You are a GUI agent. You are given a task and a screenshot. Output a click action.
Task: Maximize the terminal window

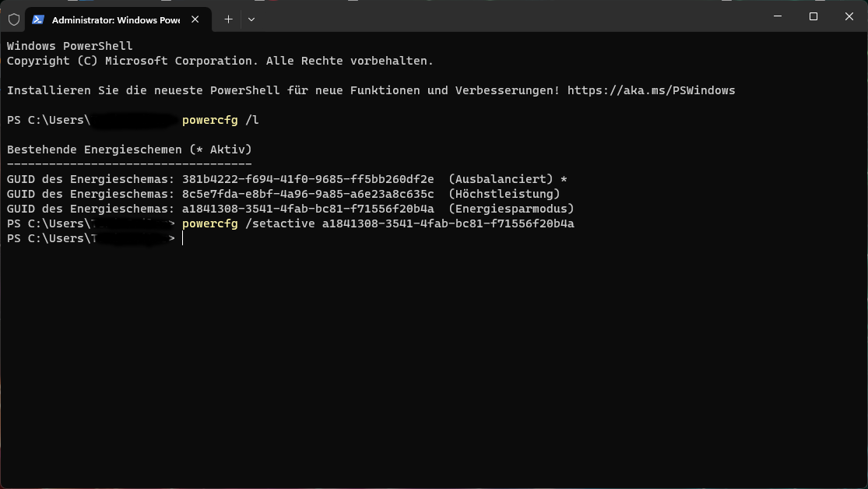click(x=814, y=16)
